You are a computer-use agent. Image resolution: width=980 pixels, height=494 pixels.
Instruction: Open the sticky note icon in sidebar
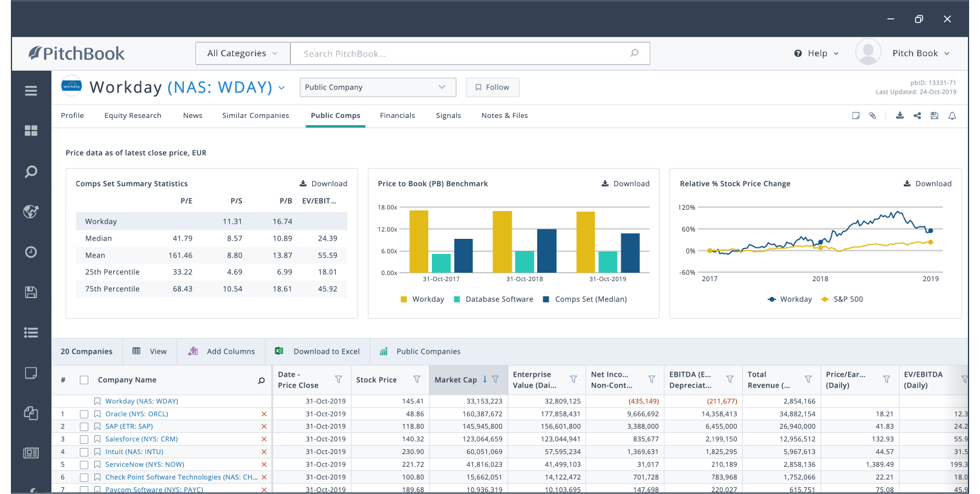tap(31, 373)
